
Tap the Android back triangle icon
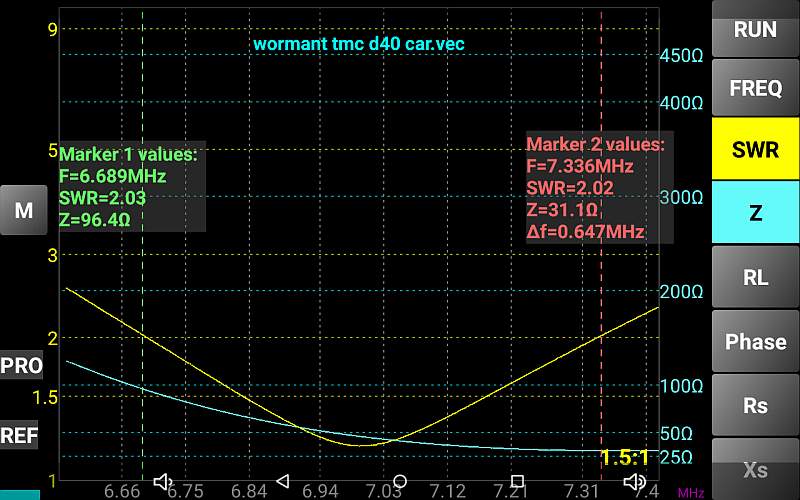coord(282,481)
